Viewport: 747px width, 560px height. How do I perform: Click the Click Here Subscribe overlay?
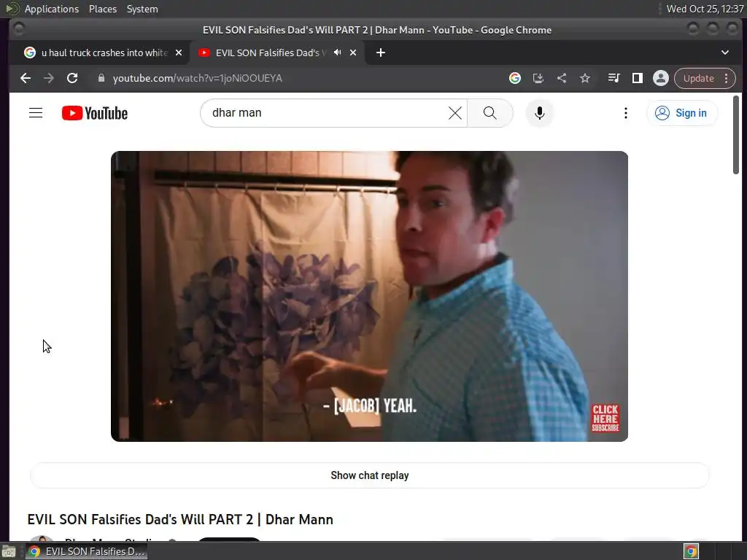[605, 418]
